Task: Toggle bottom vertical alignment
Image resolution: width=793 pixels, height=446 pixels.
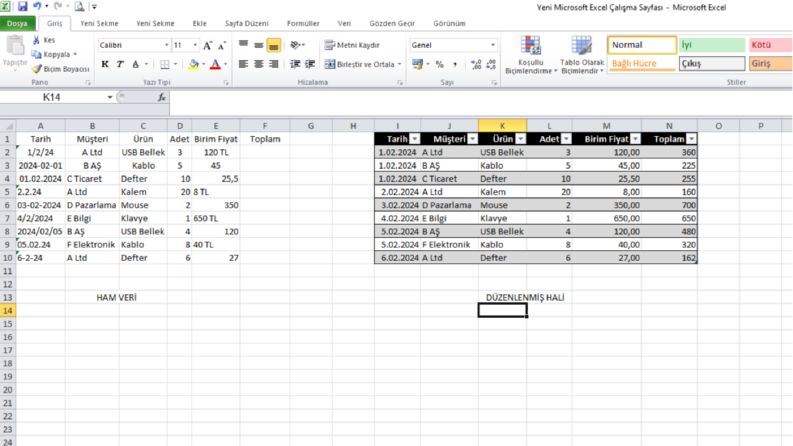Action: [x=274, y=45]
